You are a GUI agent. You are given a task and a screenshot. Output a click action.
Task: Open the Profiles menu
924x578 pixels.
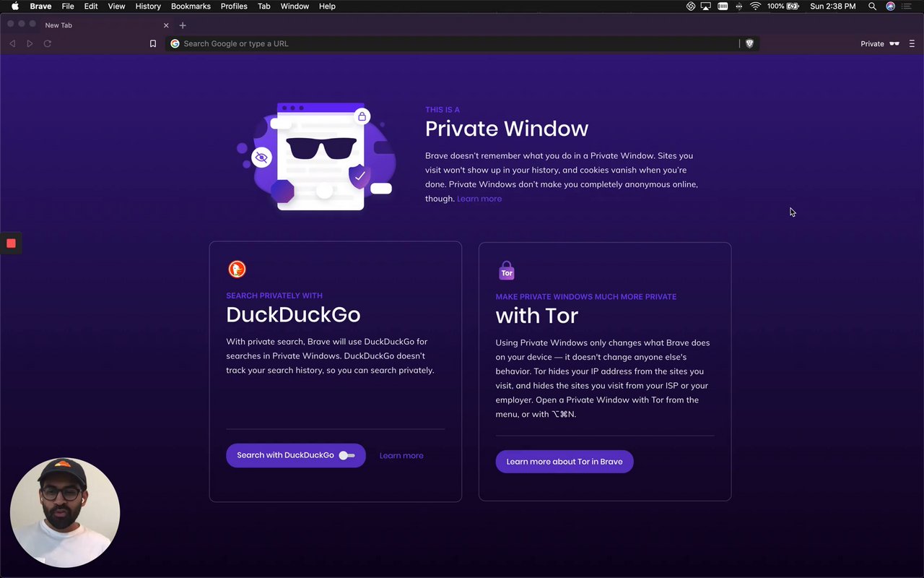point(234,6)
